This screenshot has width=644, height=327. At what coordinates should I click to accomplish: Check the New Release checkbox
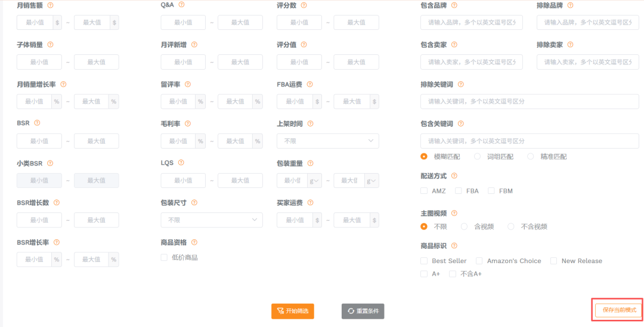553,261
